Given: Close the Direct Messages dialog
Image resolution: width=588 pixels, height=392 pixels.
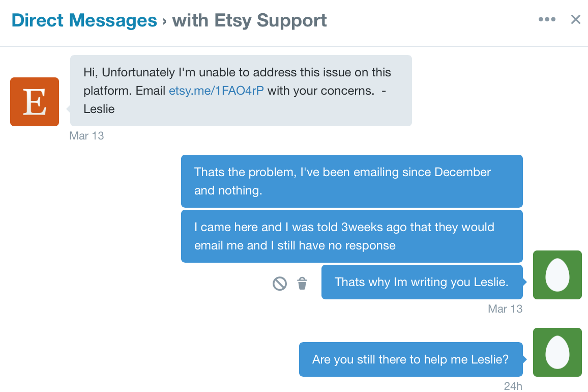Looking at the screenshot, I should 575,19.
